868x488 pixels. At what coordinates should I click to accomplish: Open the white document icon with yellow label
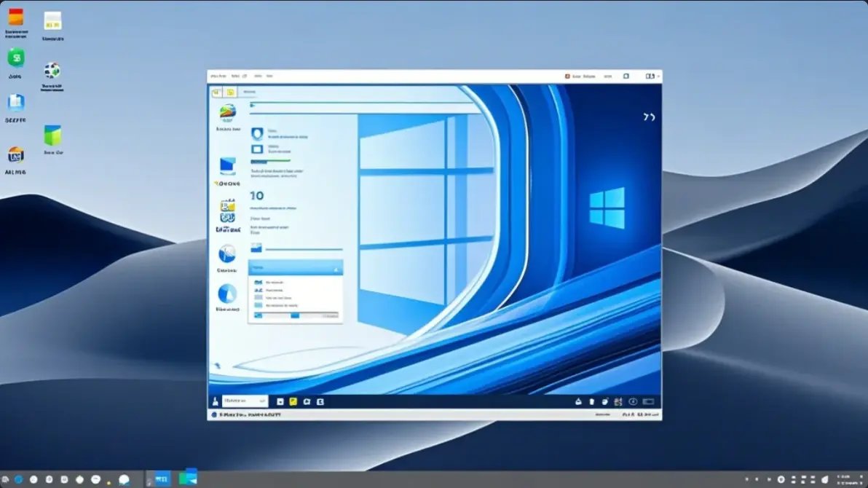point(52,21)
